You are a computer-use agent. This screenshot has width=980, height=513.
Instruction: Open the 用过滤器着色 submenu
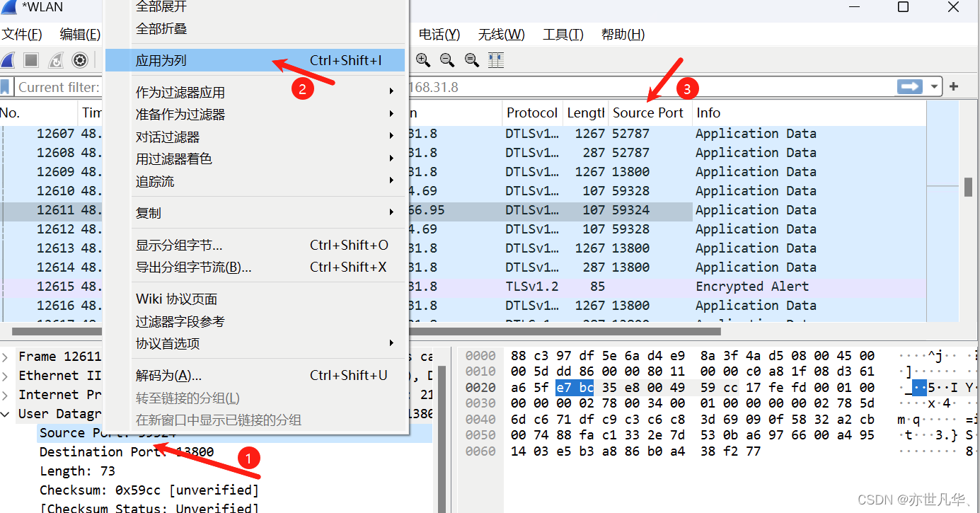(255, 159)
